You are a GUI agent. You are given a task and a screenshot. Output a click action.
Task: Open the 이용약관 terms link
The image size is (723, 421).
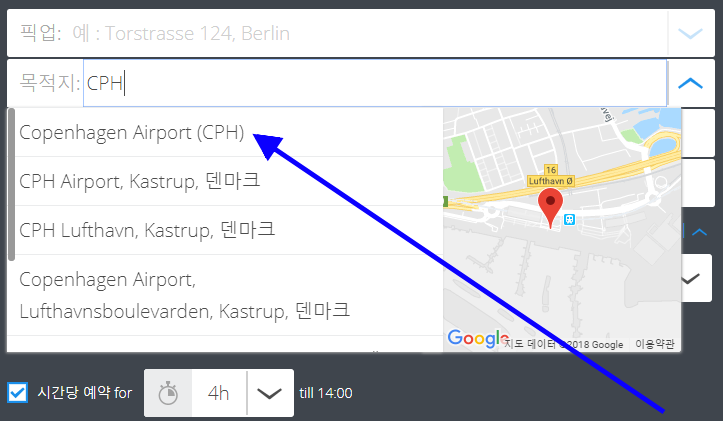[655, 344]
